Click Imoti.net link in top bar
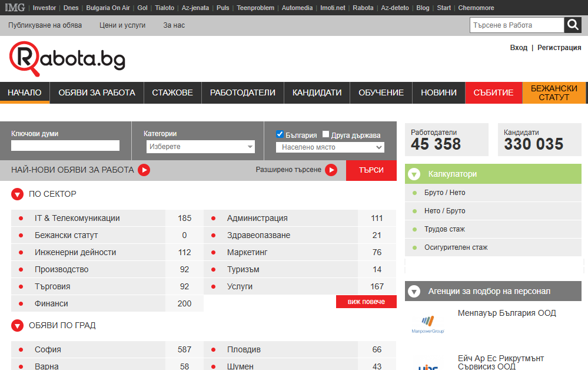 [333, 8]
